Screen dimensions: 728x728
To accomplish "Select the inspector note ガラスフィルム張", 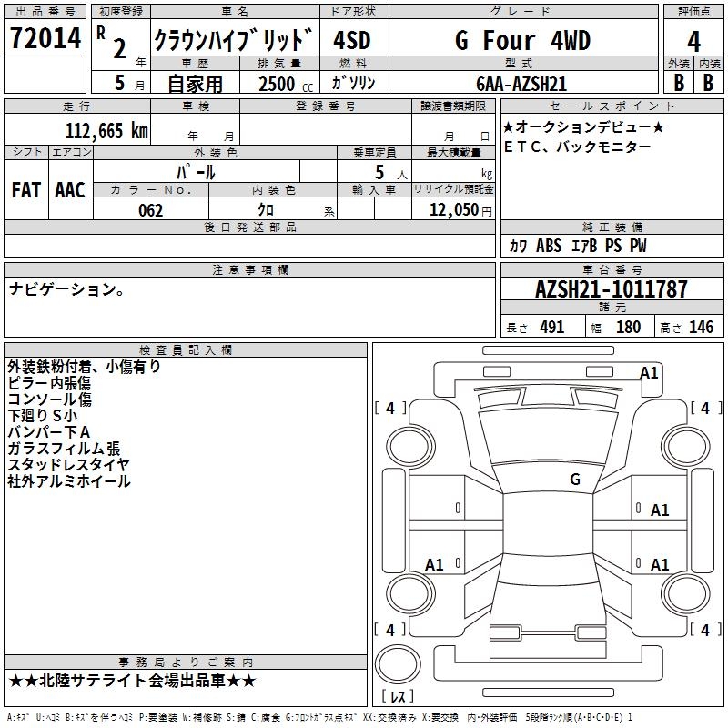I will coord(64,449).
